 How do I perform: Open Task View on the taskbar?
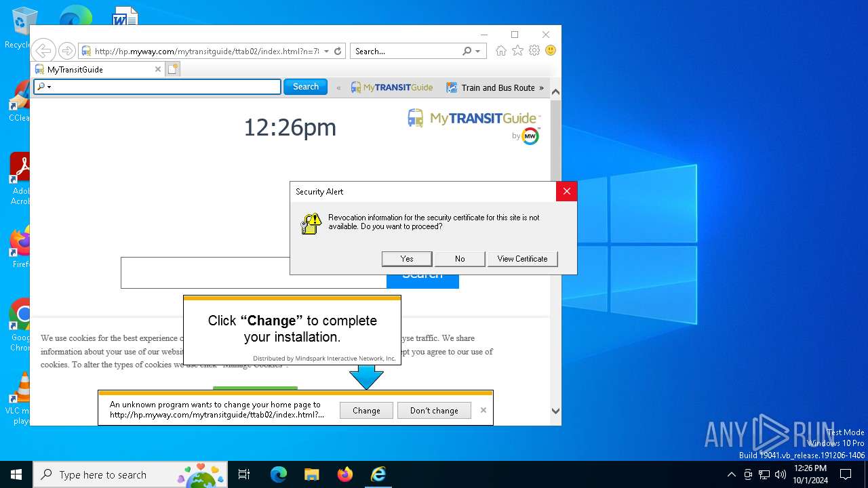244,474
